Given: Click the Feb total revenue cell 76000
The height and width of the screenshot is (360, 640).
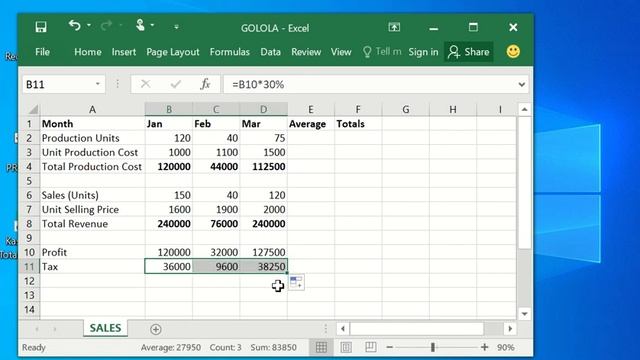Looking at the screenshot, I should click(216, 224).
